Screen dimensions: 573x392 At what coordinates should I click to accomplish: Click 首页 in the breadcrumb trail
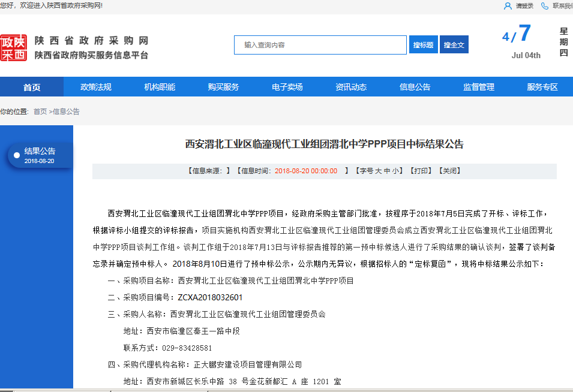pyautogui.click(x=40, y=111)
